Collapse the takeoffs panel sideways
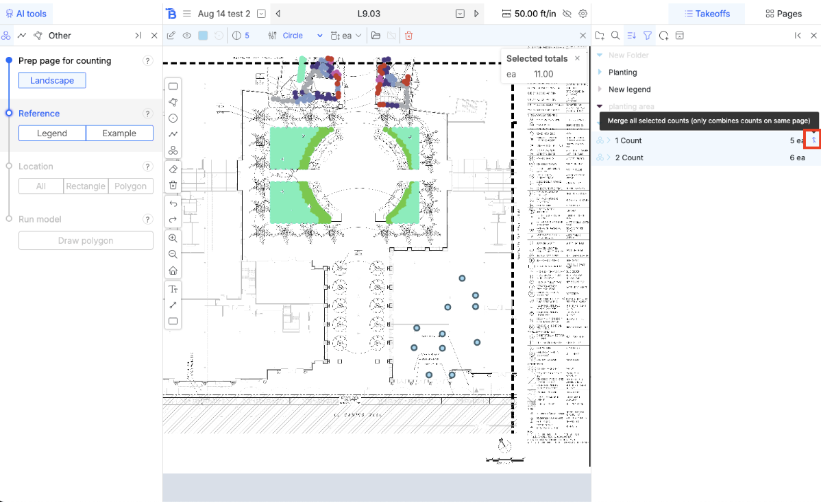The height and width of the screenshot is (504, 821). [798, 36]
